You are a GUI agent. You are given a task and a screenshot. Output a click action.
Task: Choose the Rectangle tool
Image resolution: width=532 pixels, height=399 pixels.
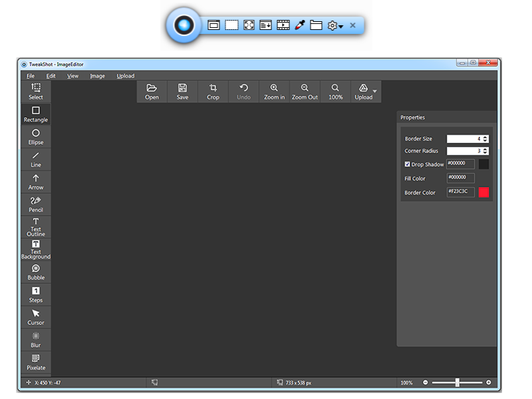36,114
